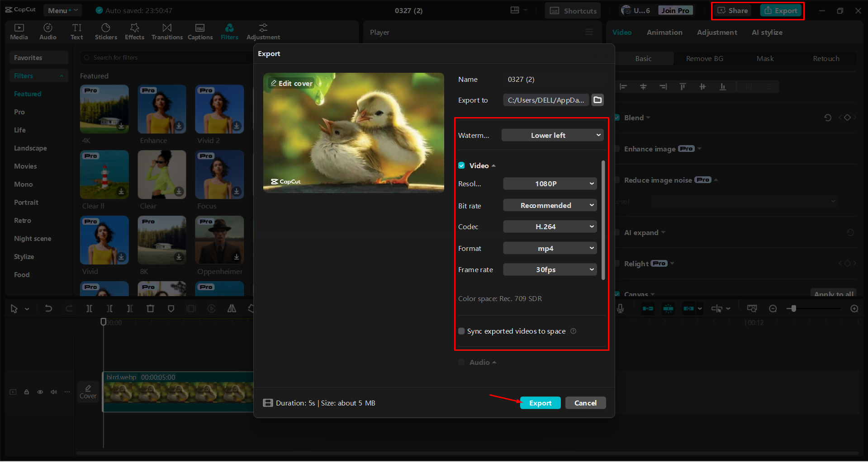Screen dimensions: 868x462
Task: Enable Sync exported videos to space
Action: point(461,331)
